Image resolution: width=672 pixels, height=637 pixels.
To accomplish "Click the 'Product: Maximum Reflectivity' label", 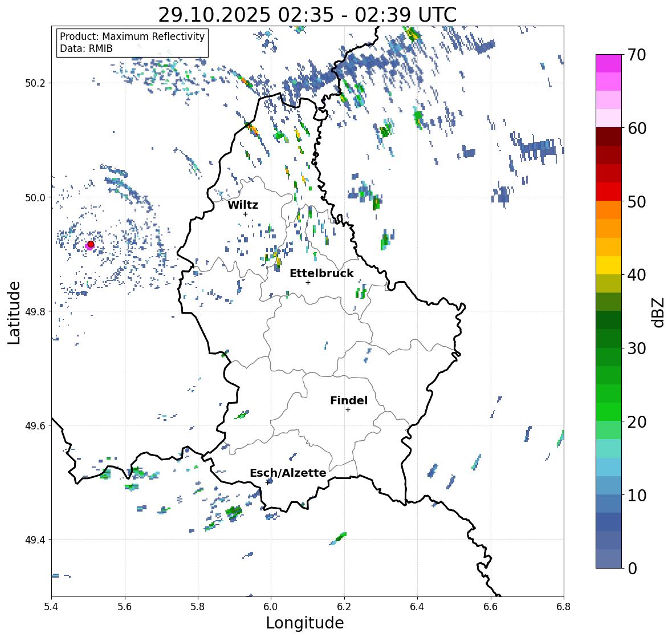I will (132, 36).
